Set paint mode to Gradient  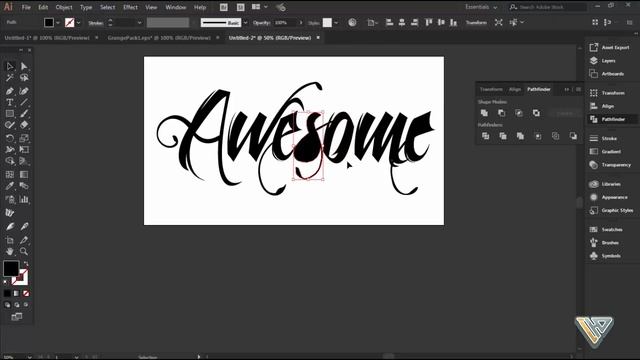(x=16, y=293)
